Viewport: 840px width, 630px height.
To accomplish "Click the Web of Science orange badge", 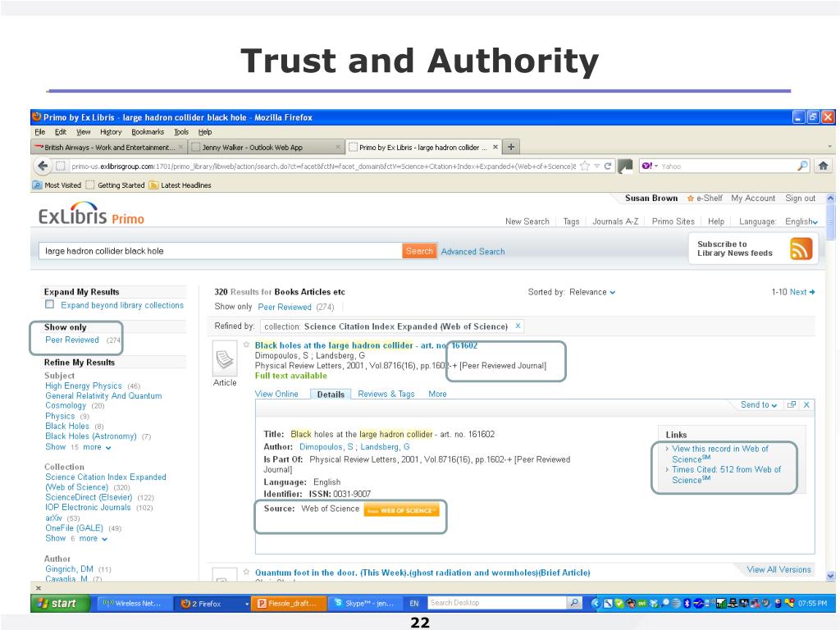I will point(401,510).
